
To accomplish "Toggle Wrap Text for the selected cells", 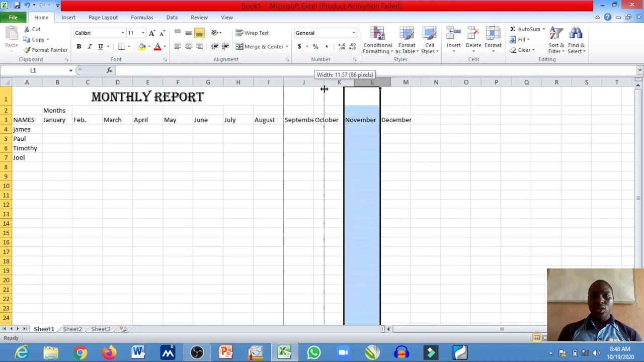I will tap(252, 33).
